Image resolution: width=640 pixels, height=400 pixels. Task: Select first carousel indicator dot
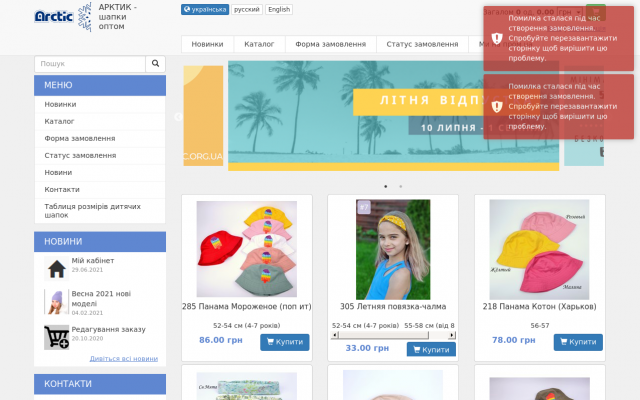[x=386, y=187]
